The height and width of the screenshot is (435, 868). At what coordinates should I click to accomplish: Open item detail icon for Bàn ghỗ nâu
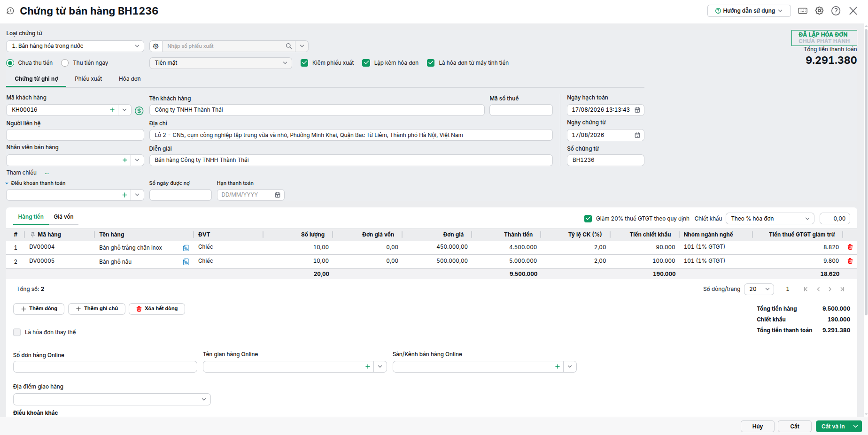point(186,262)
